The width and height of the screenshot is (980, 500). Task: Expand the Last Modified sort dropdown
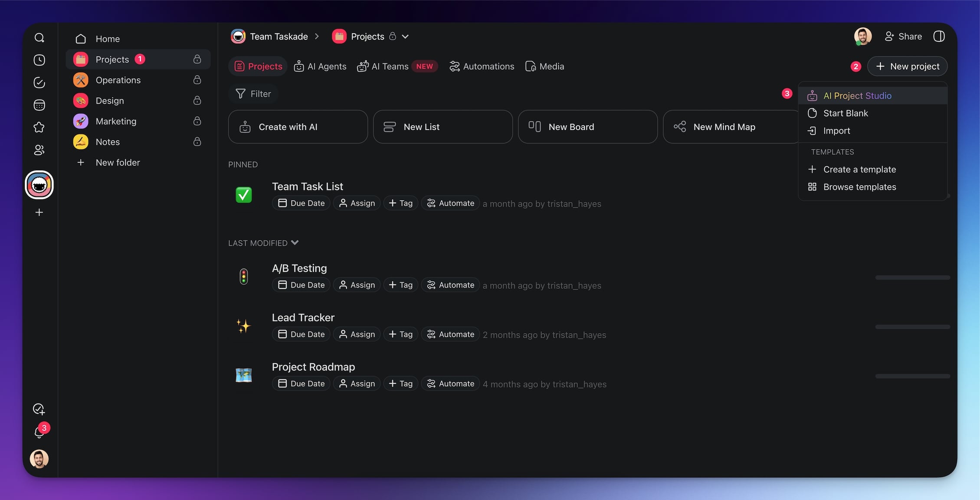coord(295,243)
